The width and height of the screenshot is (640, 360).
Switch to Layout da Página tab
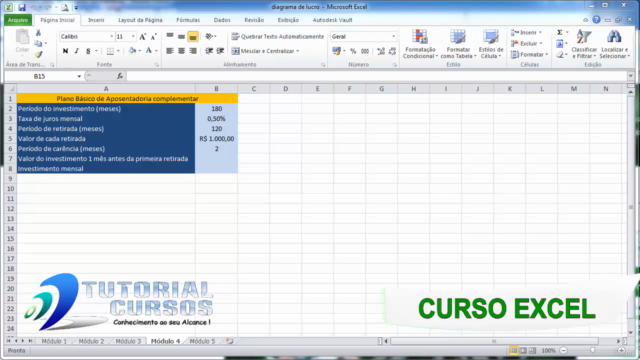(140, 20)
